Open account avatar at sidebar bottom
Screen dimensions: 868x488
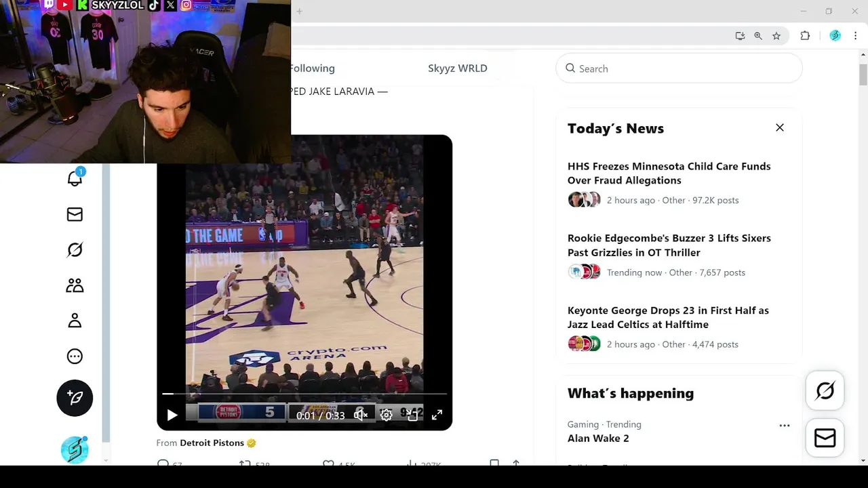[x=75, y=450]
